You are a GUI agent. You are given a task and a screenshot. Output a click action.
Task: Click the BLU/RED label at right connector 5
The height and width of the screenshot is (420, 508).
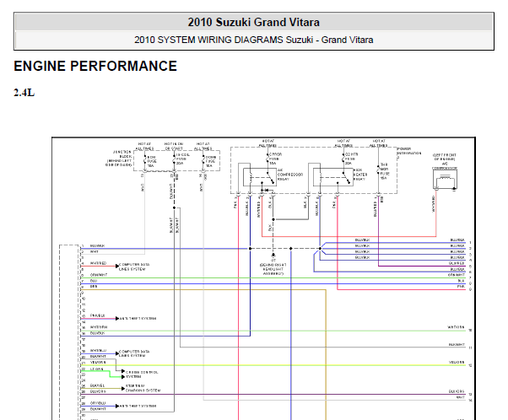click(x=457, y=263)
